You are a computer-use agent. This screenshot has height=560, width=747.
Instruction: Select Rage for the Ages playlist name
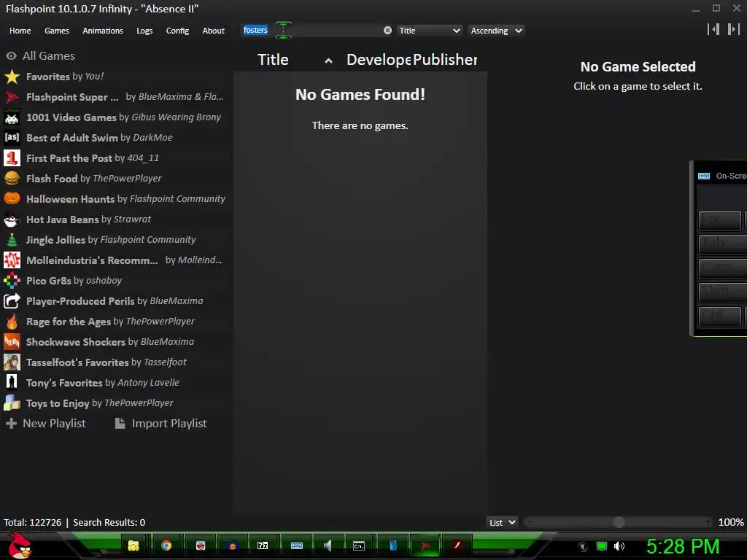coord(69,322)
